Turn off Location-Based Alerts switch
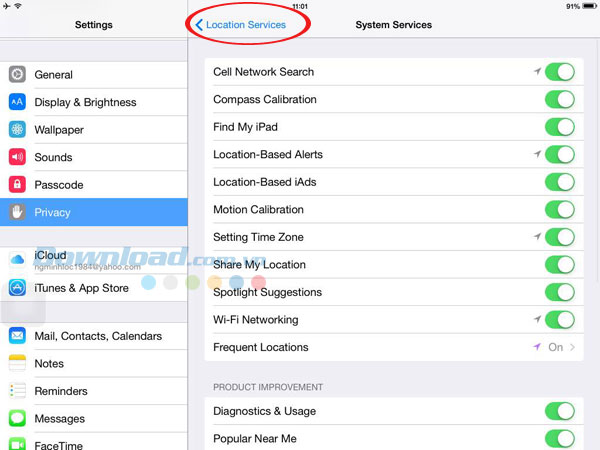Viewport: 600px width, 450px height. [x=560, y=155]
